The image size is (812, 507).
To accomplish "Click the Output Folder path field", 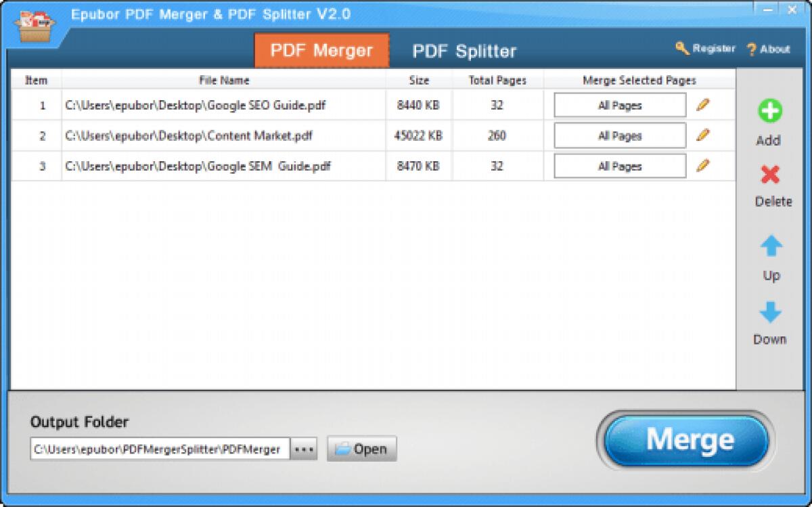I will tap(160, 449).
